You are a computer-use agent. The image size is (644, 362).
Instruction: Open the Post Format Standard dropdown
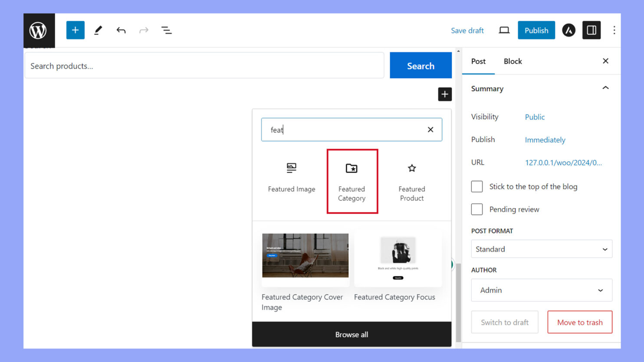pyautogui.click(x=541, y=249)
